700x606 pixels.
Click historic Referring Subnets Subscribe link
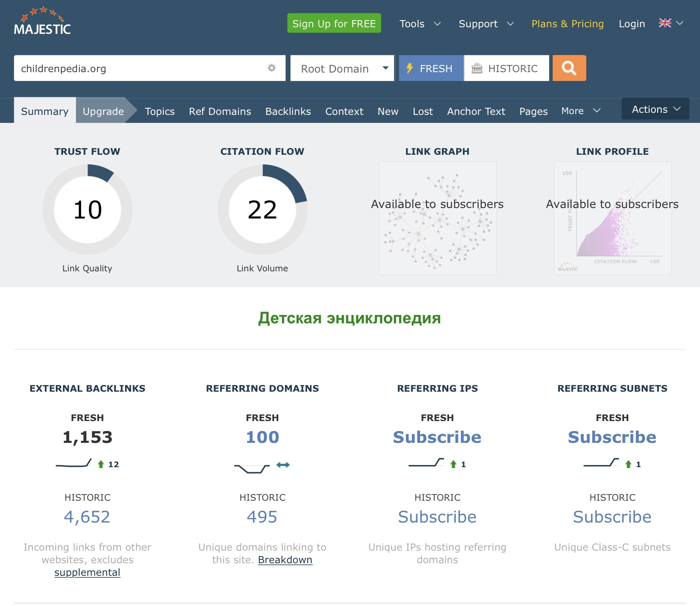tap(612, 517)
